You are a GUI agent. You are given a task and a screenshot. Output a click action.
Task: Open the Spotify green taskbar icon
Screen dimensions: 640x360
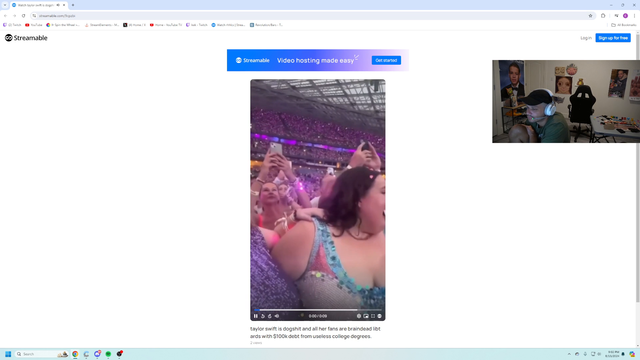tap(108, 354)
